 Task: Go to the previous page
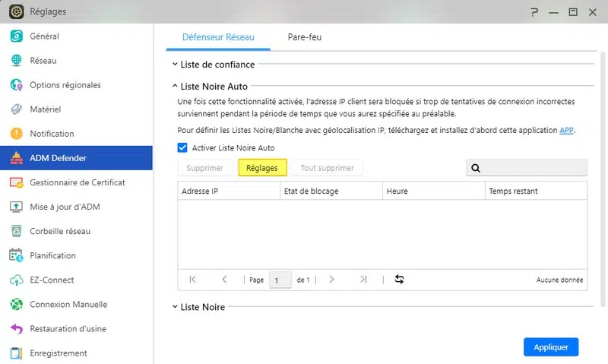[x=224, y=279]
